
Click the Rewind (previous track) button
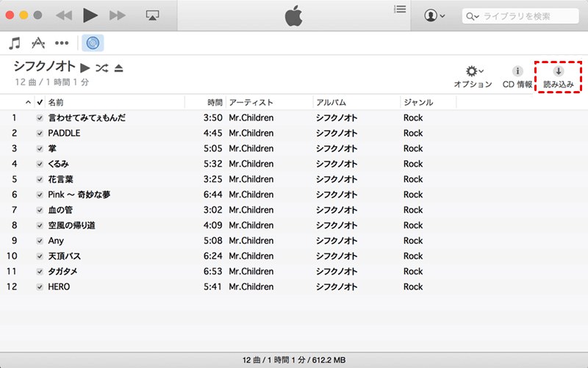tap(64, 15)
